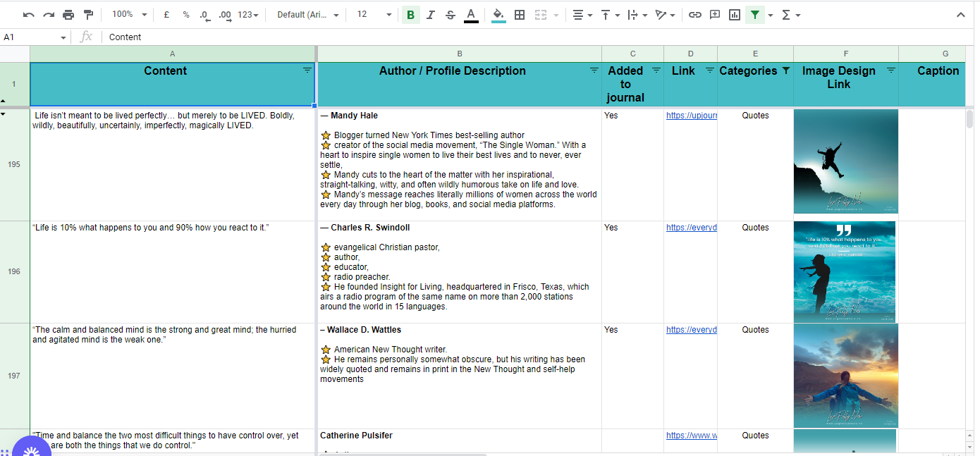Select column B header
980x456 pixels.
click(x=460, y=54)
